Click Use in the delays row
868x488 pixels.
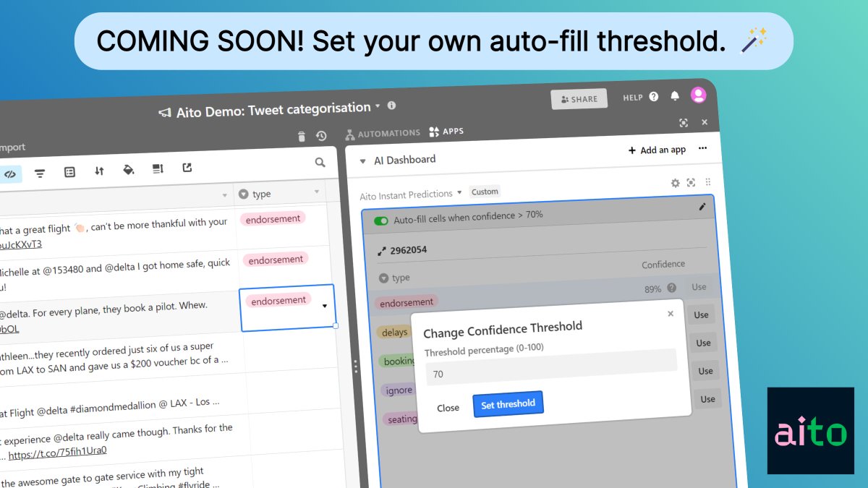(702, 314)
